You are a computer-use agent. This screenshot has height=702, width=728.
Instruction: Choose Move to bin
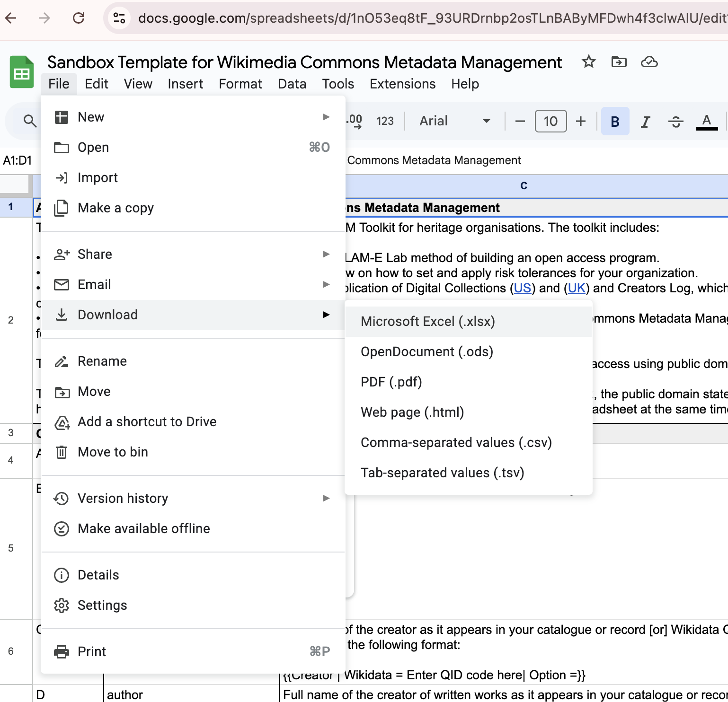pos(193,452)
